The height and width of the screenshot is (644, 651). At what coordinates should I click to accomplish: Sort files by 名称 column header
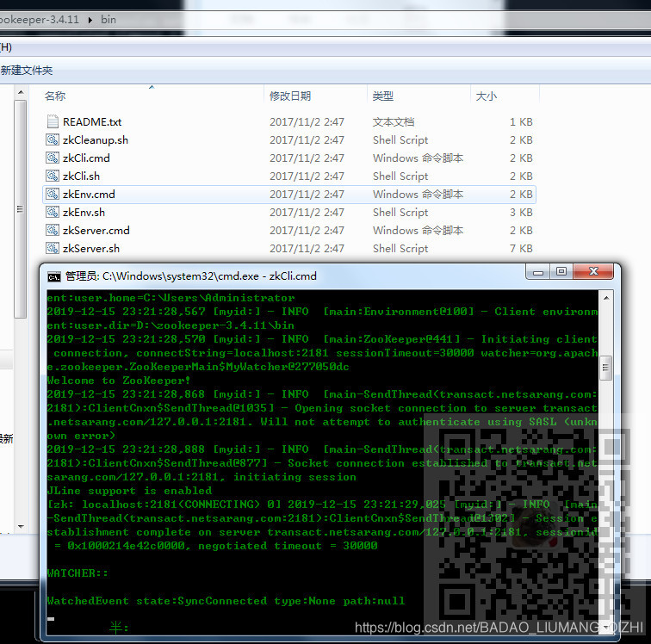[55, 96]
